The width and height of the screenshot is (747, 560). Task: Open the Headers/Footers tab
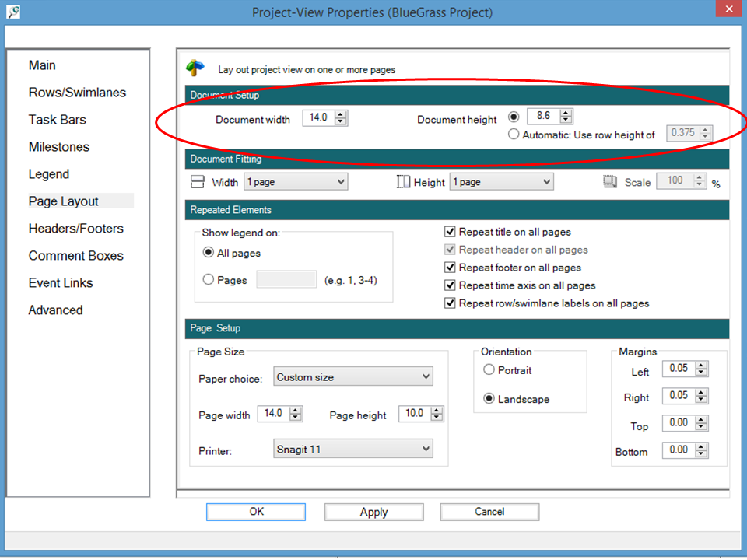pyautogui.click(x=75, y=229)
